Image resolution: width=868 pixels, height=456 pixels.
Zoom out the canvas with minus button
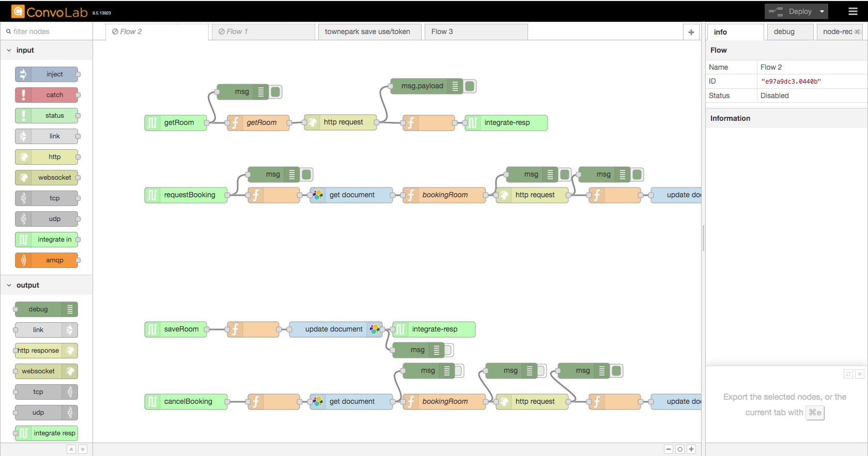pyautogui.click(x=669, y=449)
